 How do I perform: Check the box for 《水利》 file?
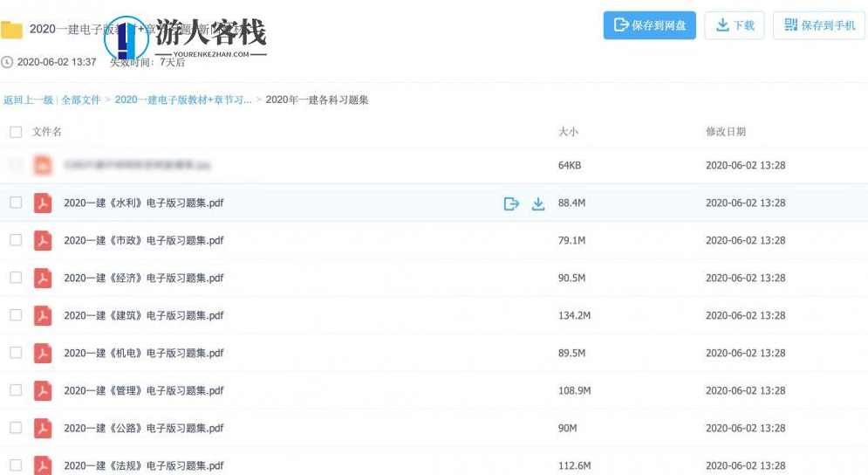point(16,203)
